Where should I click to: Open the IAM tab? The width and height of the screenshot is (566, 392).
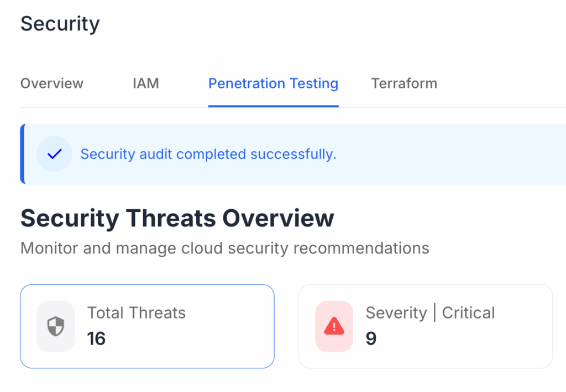tap(145, 83)
